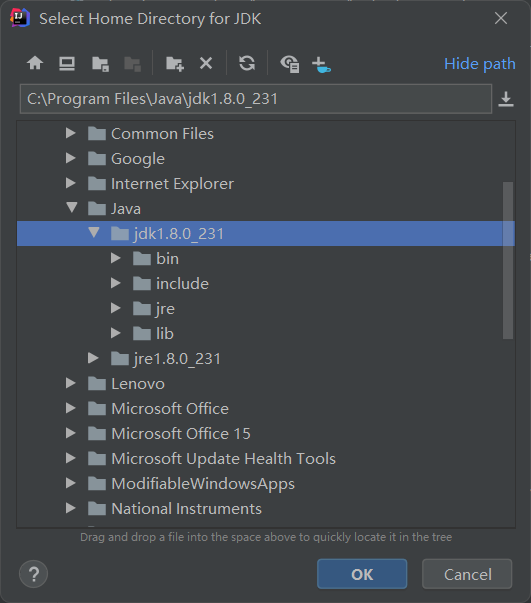Expand the Google folder arrow
The height and width of the screenshot is (603, 531).
(x=71, y=158)
